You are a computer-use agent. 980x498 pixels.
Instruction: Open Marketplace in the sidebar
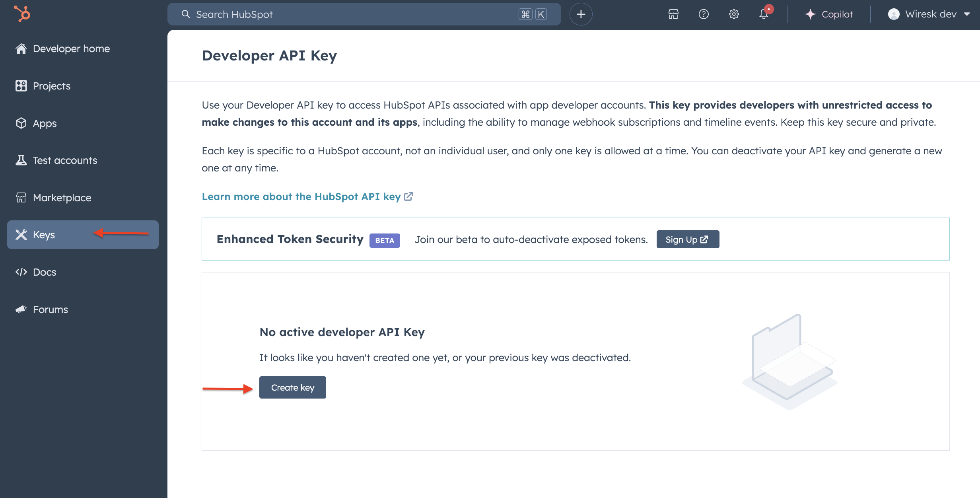tap(83, 198)
